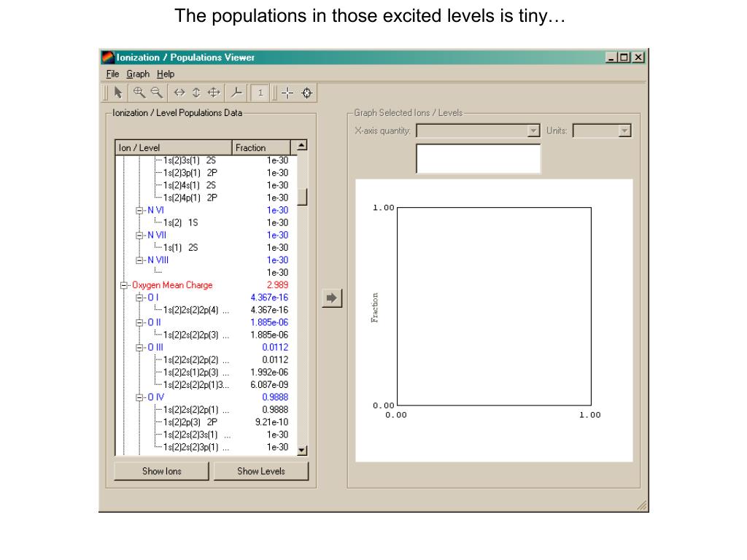Select level 1s(2)2p(3) 2P under O IV
The height and width of the screenshot is (560, 747).
[x=190, y=422]
